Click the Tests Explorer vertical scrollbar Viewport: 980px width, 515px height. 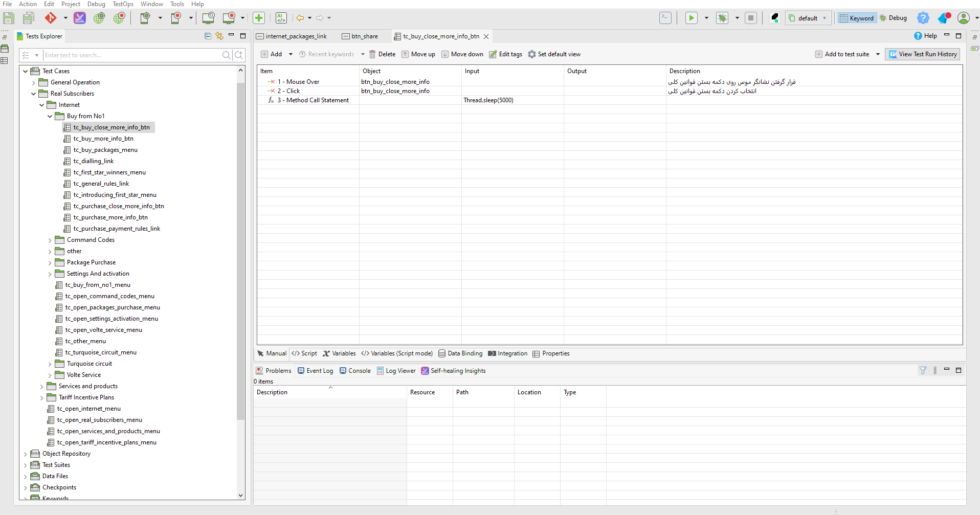coord(241,251)
